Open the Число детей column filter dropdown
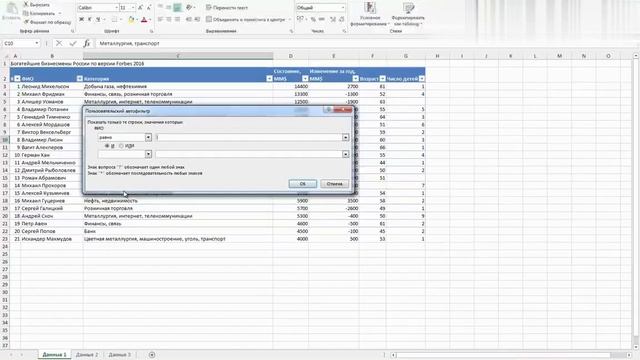 pos(422,78)
